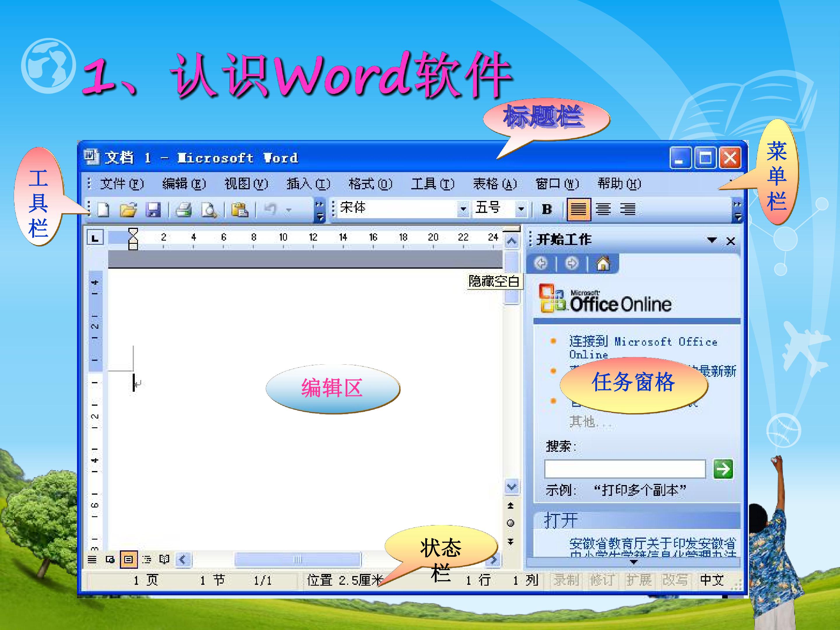Save the document with the floppy disk icon
The height and width of the screenshot is (630, 840).
tap(153, 210)
